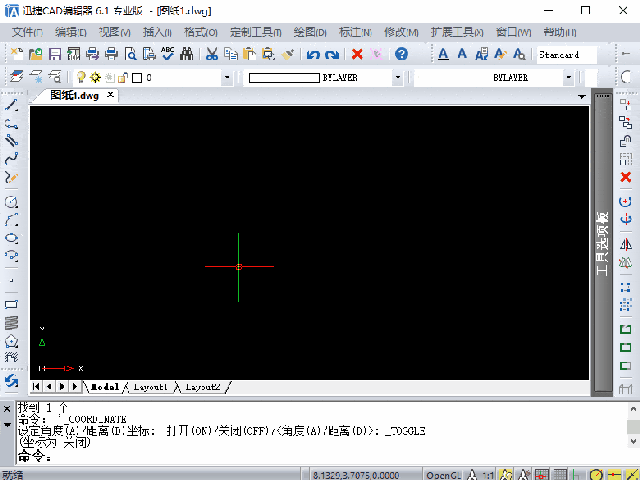Open the Standard text style box
640x480 pixels.
click(x=567, y=54)
